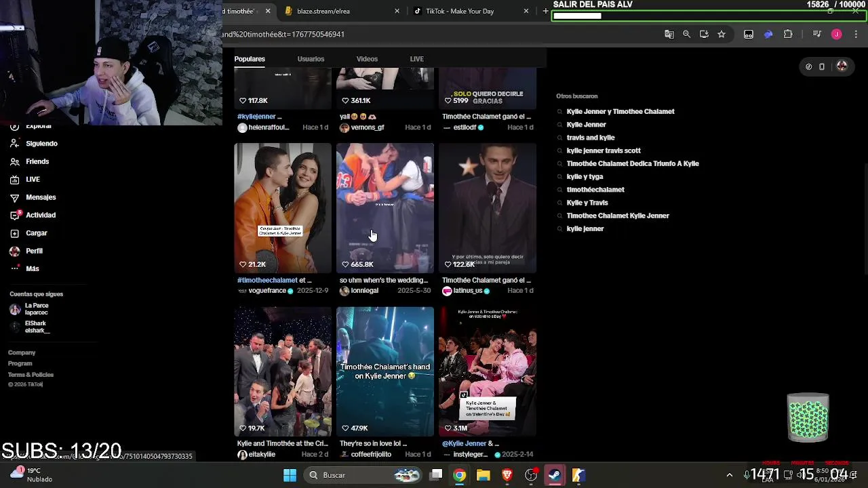Open TikTok profile avatar at top right

[842, 66]
